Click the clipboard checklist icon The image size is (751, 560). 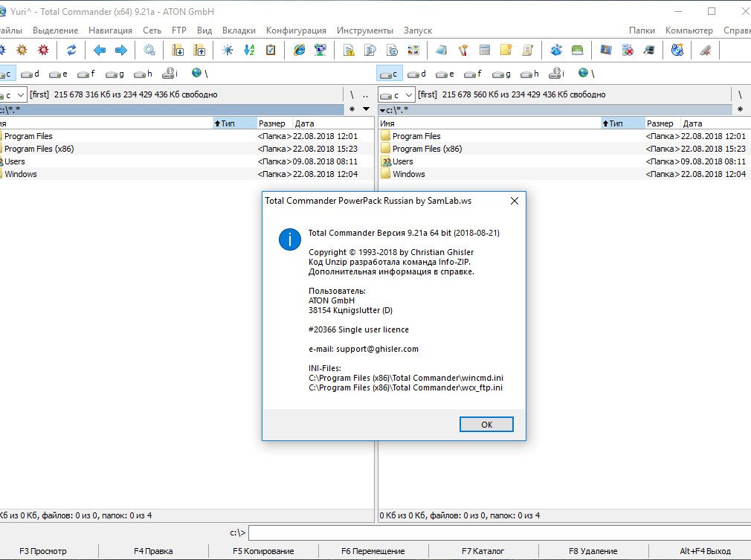pos(271,50)
